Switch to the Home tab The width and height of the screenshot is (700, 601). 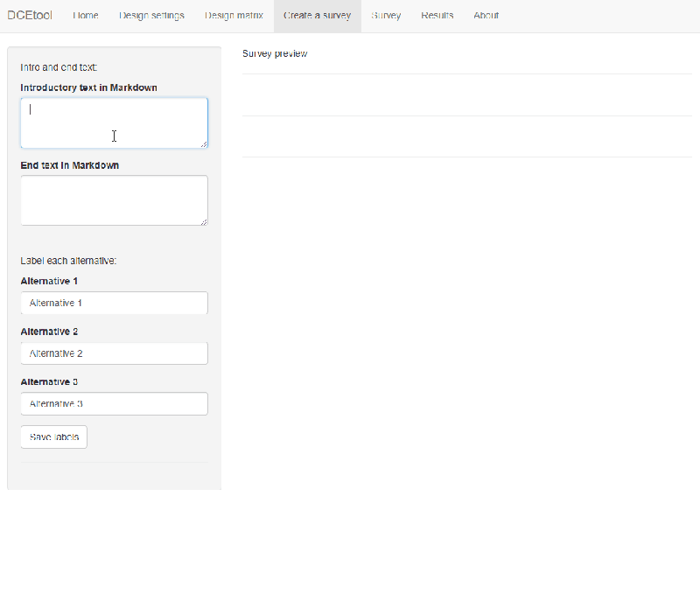tap(86, 15)
